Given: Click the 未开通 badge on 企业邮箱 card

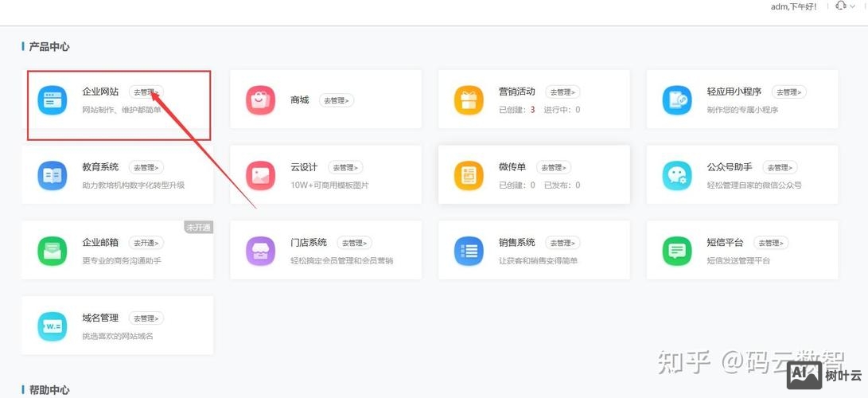Looking at the screenshot, I should (x=199, y=228).
